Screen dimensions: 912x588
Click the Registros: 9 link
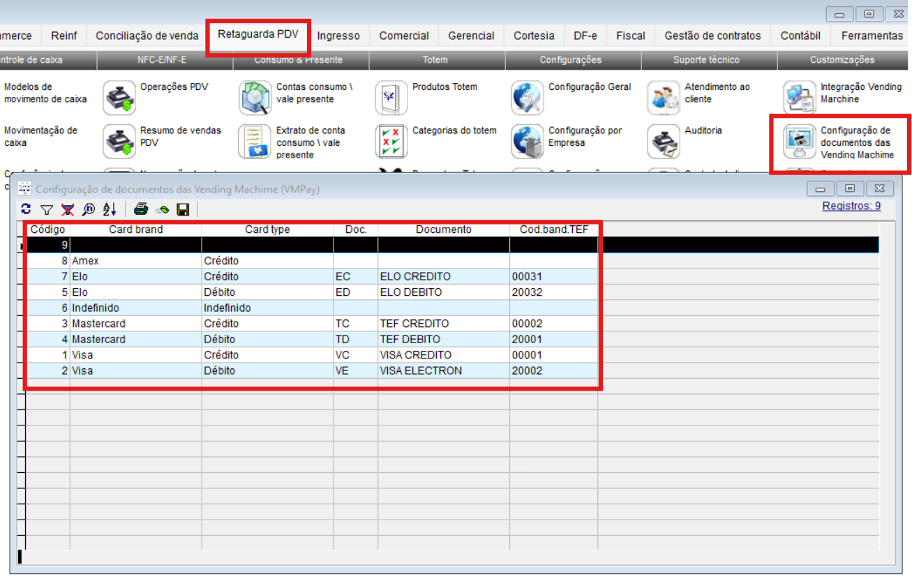point(851,206)
